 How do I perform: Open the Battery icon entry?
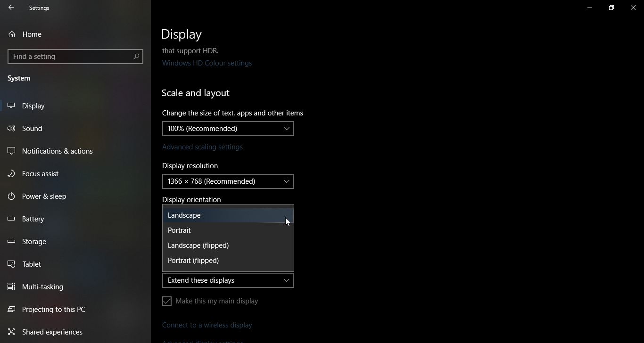[x=12, y=219]
